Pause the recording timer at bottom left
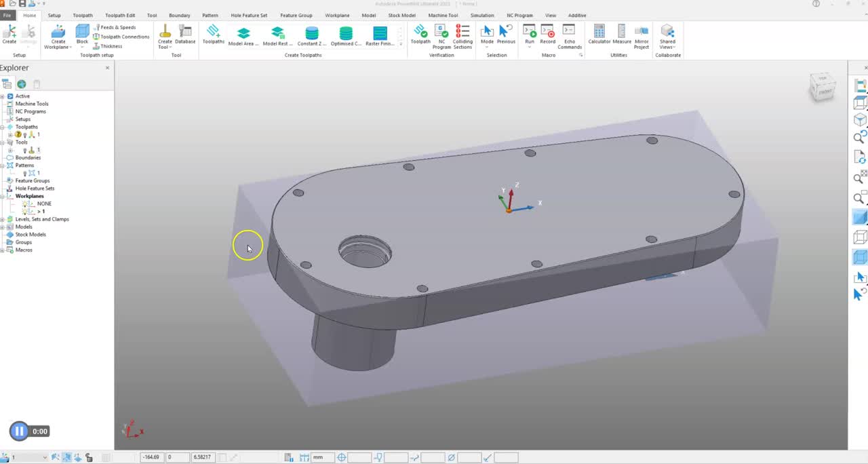This screenshot has height=464, width=868. tap(19, 431)
